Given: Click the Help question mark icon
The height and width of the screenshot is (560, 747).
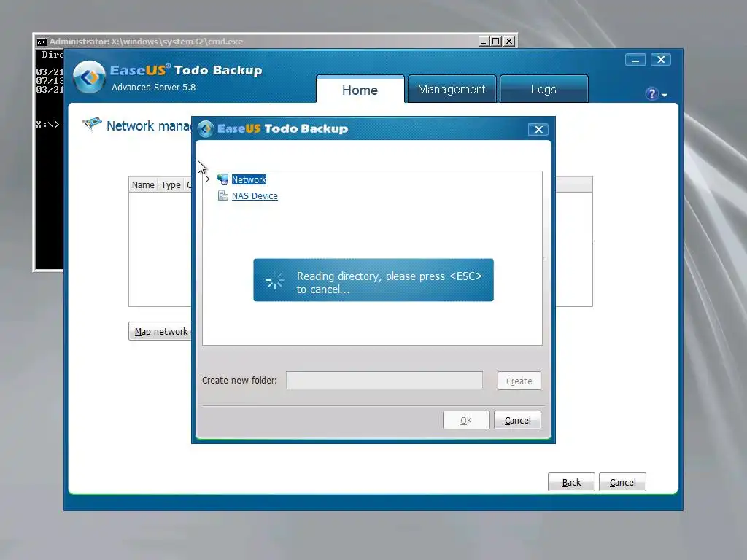Looking at the screenshot, I should pyautogui.click(x=651, y=94).
